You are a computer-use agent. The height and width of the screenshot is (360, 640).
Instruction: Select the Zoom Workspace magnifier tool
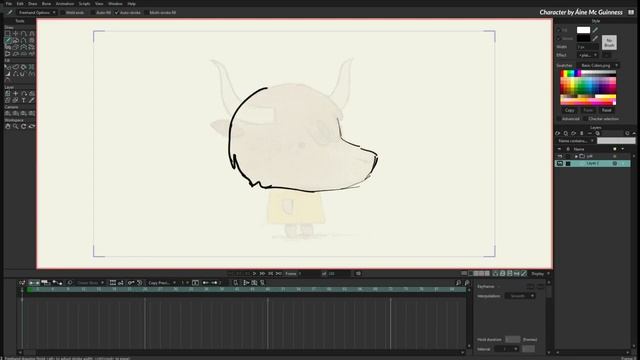(16, 127)
